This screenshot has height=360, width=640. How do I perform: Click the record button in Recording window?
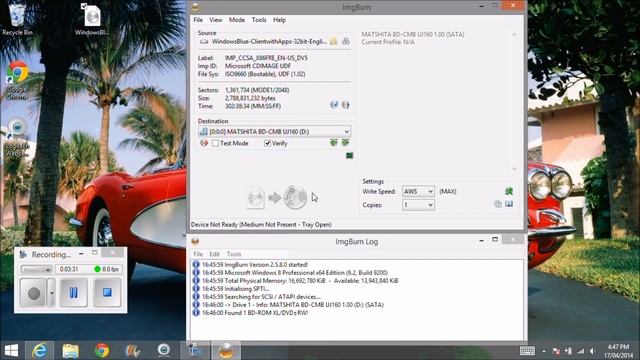[33, 293]
